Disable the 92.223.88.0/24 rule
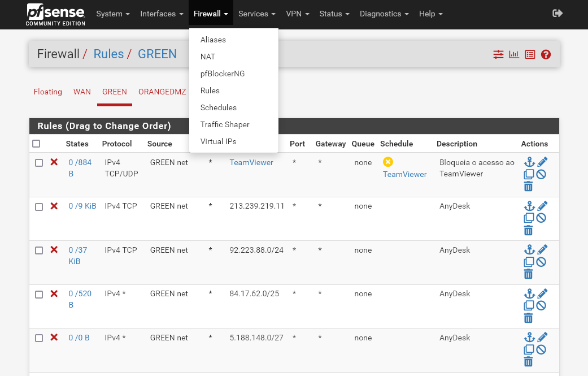Viewport: 588px width, 376px height. coord(541,262)
